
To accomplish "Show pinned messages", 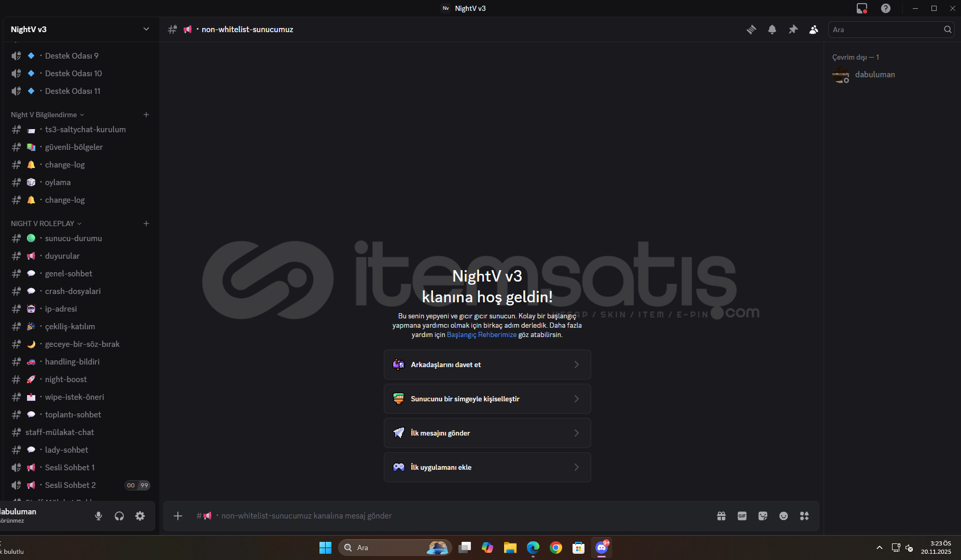I will [793, 30].
